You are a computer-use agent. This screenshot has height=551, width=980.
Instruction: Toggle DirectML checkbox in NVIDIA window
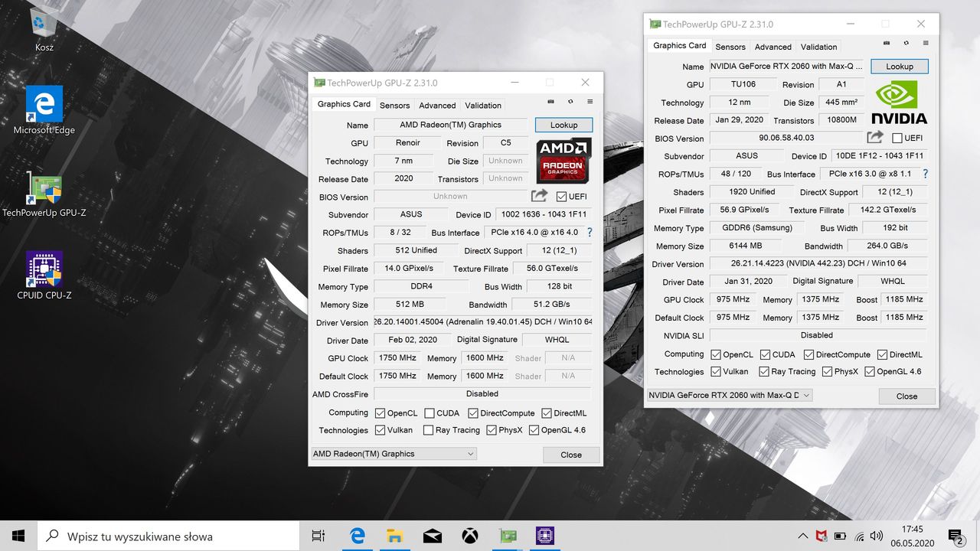[x=882, y=354]
